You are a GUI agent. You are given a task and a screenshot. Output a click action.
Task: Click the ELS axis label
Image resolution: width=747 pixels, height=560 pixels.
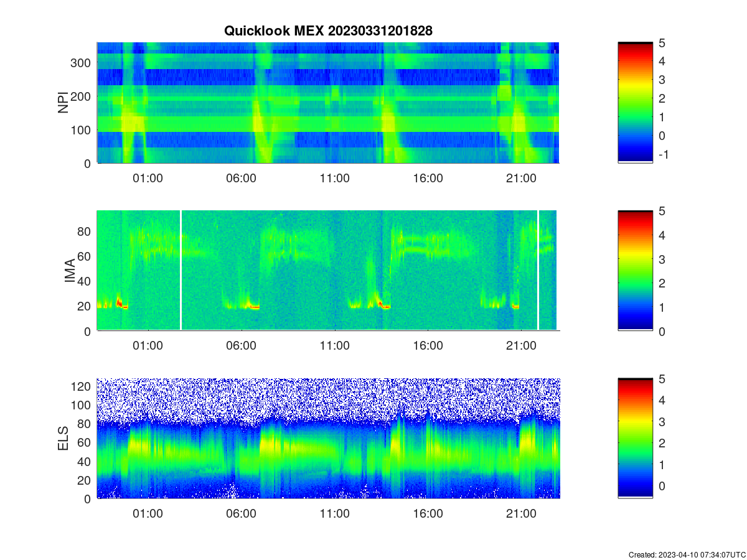[63, 439]
